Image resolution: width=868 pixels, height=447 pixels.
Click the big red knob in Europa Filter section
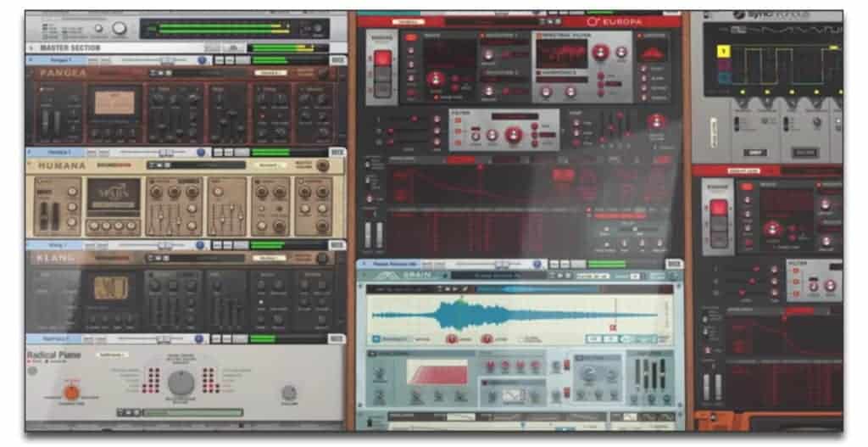514,135
